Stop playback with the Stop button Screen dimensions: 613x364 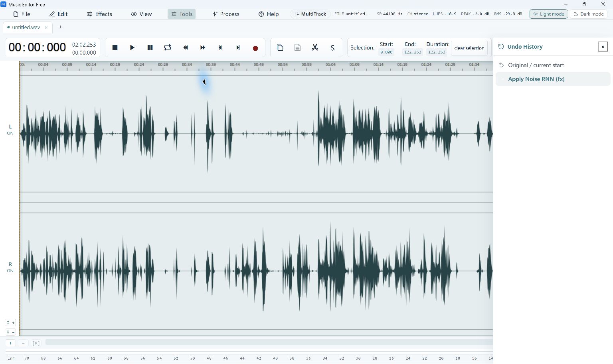[x=115, y=47]
